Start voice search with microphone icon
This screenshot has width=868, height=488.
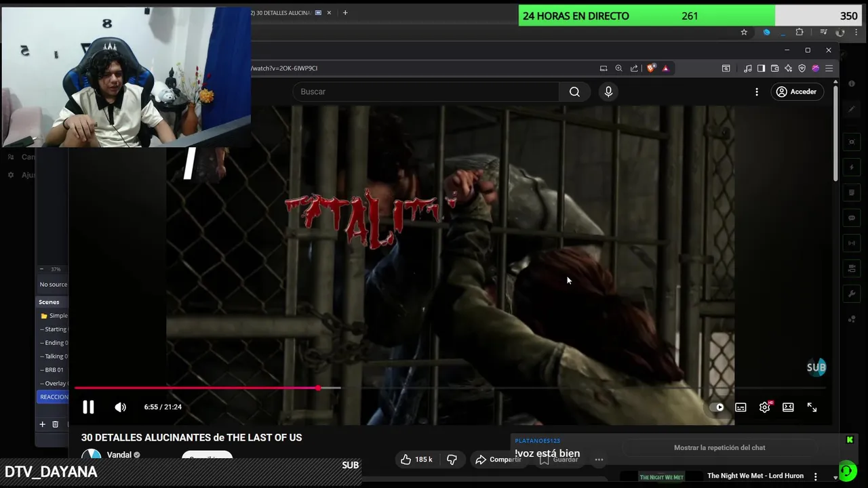click(x=608, y=91)
